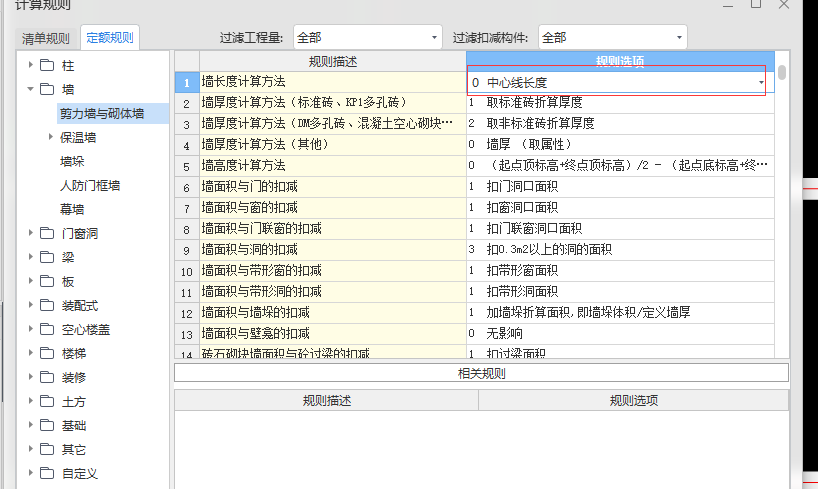
Task: Select row 墙面积与门联窗的扣减
Action: pyautogui.click(x=333, y=229)
